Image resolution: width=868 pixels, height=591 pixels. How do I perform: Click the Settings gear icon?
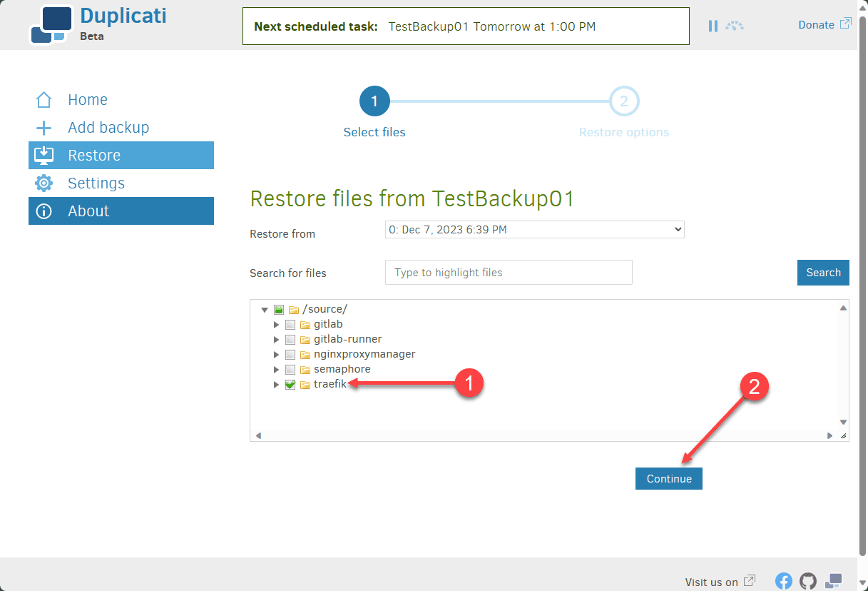44,183
